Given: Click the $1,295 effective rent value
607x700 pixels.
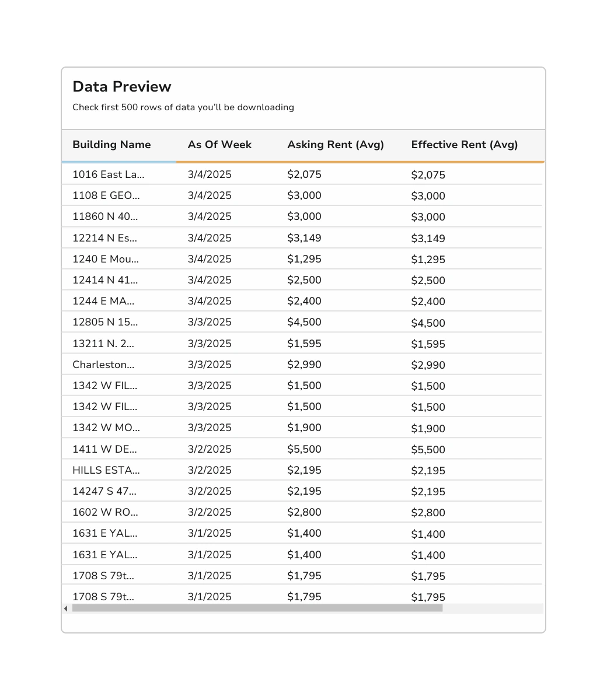Looking at the screenshot, I should click(428, 260).
